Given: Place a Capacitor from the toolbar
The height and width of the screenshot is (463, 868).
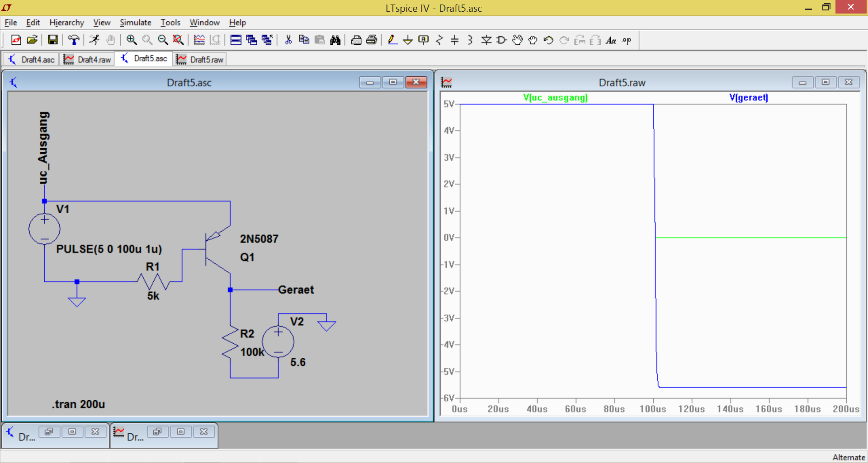Looking at the screenshot, I should point(455,40).
